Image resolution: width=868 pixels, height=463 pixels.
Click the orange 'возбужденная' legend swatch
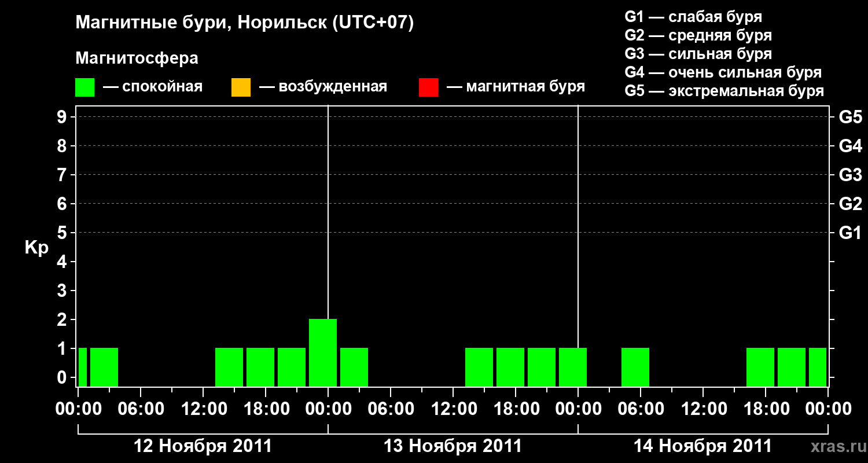[x=241, y=87]
